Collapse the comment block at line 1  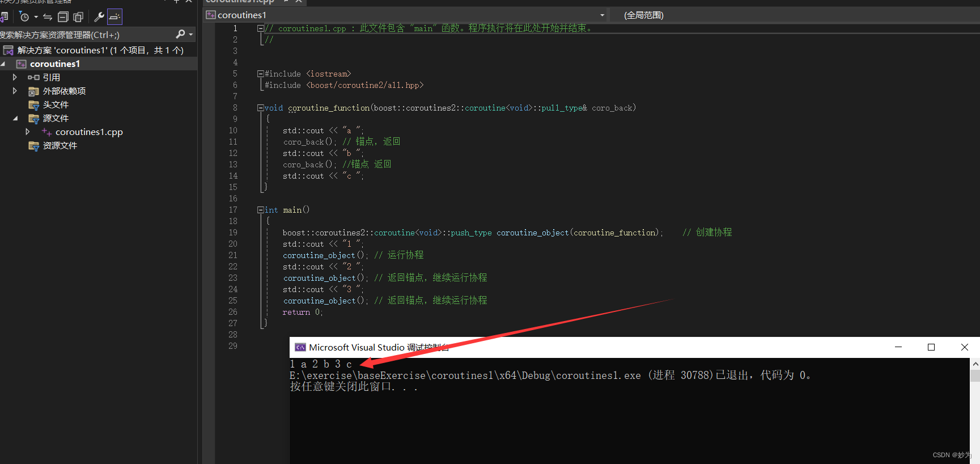[260, 28]
